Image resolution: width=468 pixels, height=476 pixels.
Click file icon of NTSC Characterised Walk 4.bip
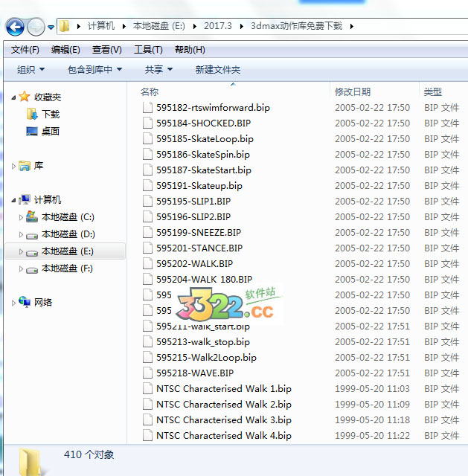(147, 435)
